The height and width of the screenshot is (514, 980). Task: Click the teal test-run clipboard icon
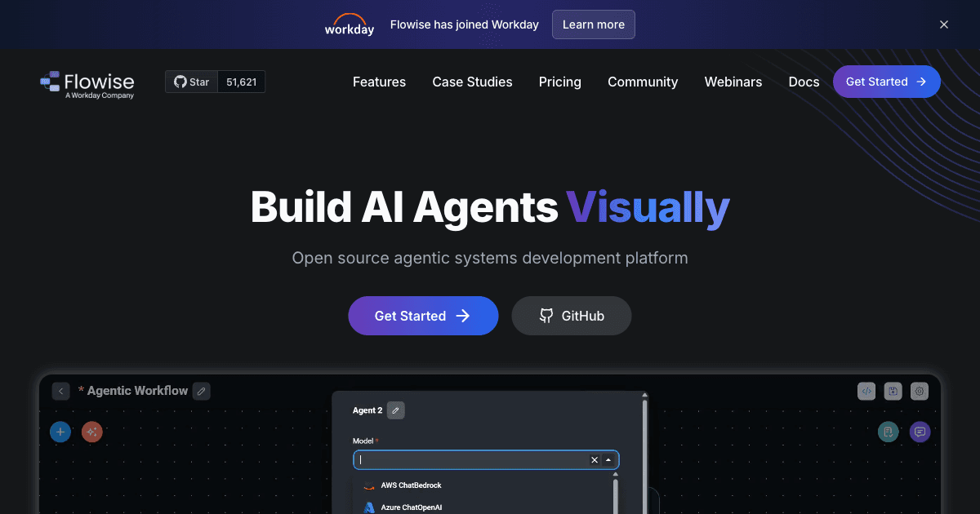888,432
